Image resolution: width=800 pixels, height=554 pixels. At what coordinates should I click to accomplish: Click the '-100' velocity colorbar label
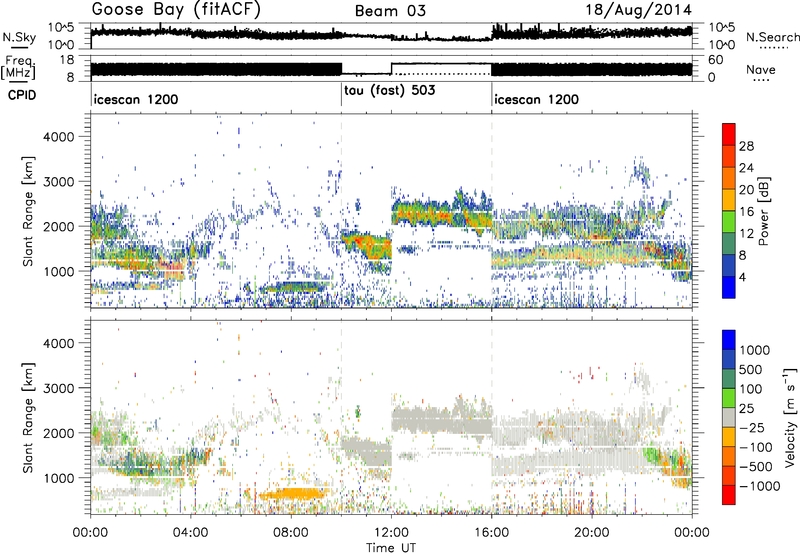(x=756, y=447)
